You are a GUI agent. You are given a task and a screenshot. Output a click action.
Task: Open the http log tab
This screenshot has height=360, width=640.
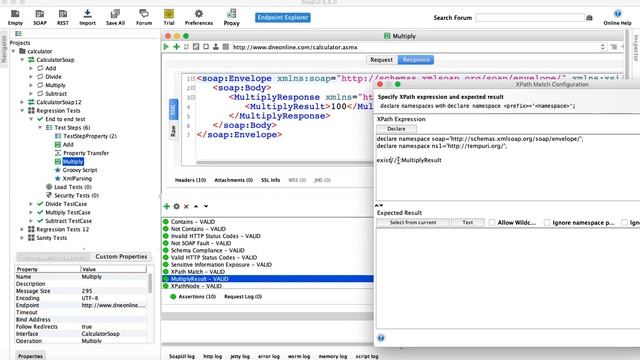(213, 356)
